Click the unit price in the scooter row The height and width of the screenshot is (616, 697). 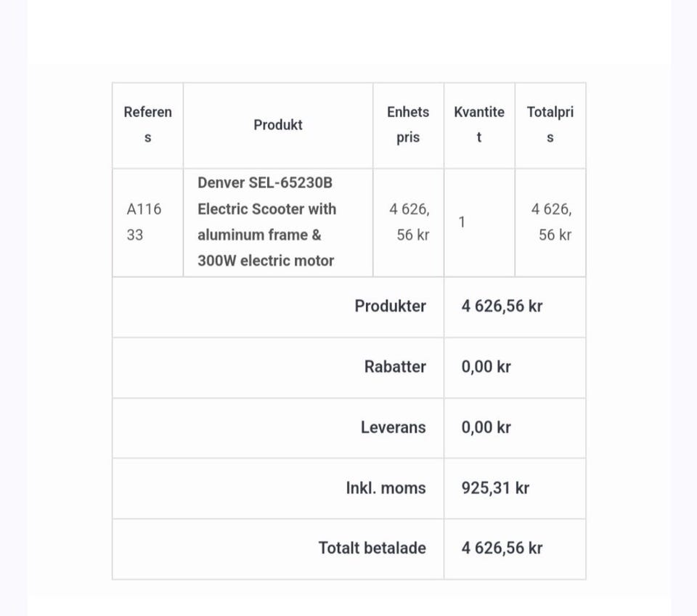(x=409, y=222)
